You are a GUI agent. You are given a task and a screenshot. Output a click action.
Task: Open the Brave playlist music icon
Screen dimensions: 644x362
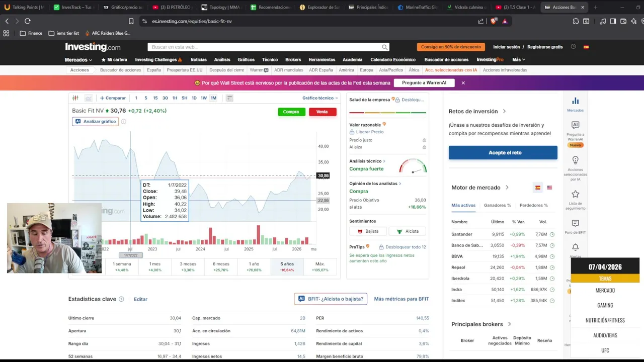[x=603, y=21]
